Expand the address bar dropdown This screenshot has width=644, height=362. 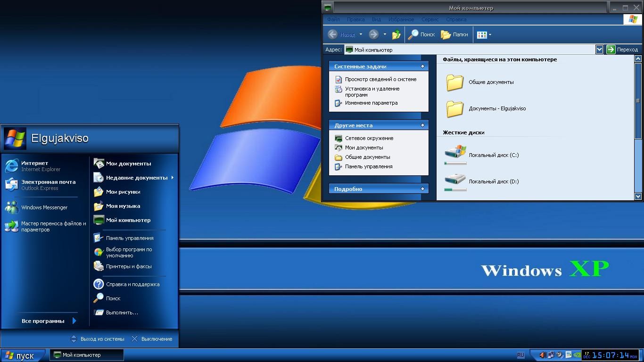[599, 49]
